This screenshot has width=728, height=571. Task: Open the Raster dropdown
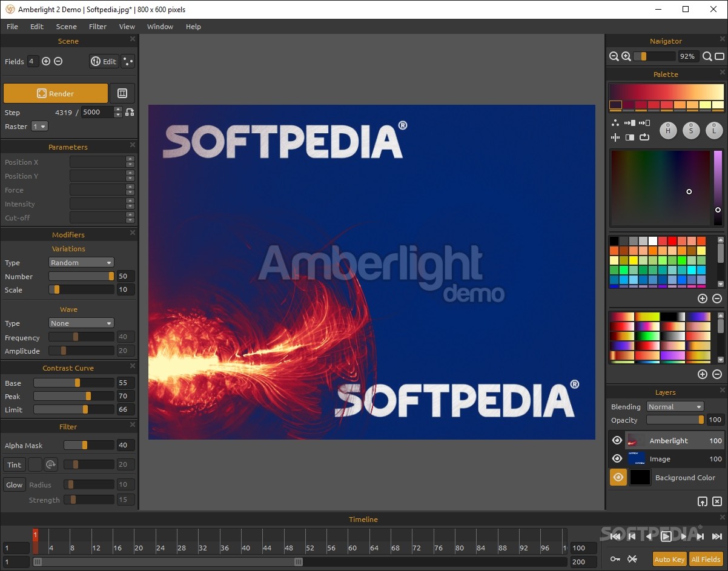click(40, 126)
